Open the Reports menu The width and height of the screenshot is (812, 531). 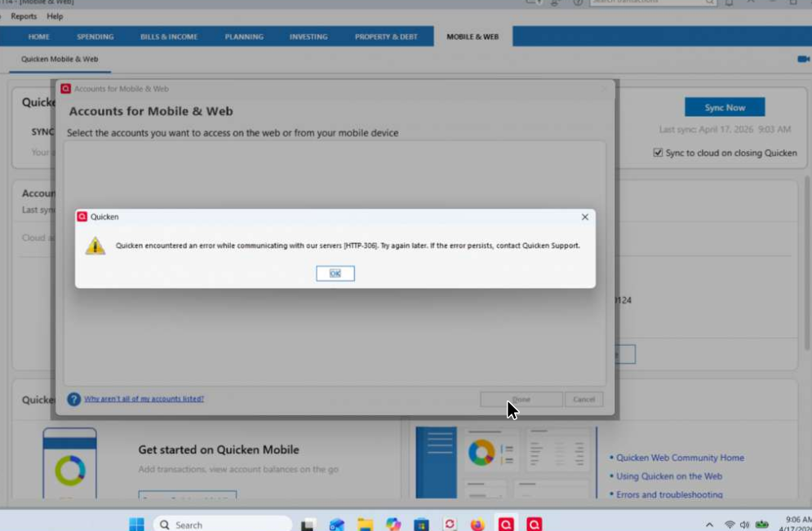[x=24, y=16]
